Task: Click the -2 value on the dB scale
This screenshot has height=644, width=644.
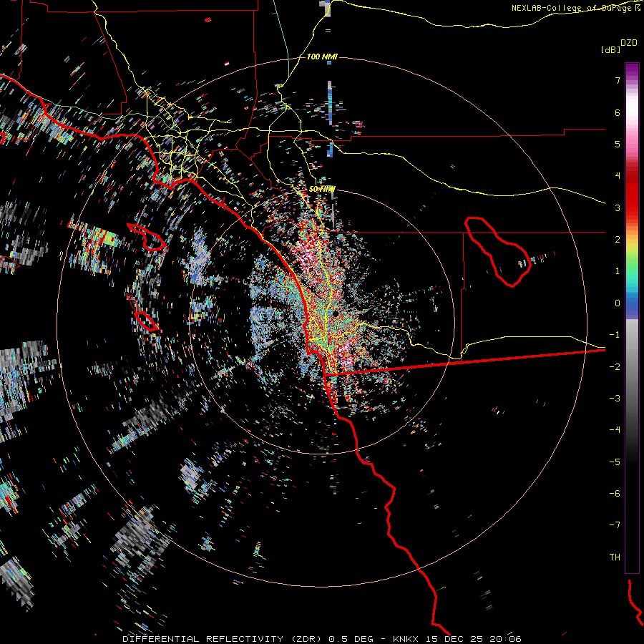Action: 615,367
